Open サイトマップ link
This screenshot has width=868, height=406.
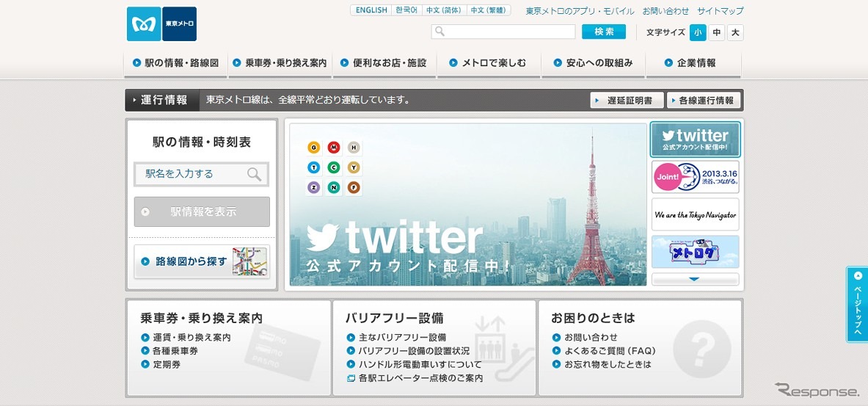click(721, 11)
